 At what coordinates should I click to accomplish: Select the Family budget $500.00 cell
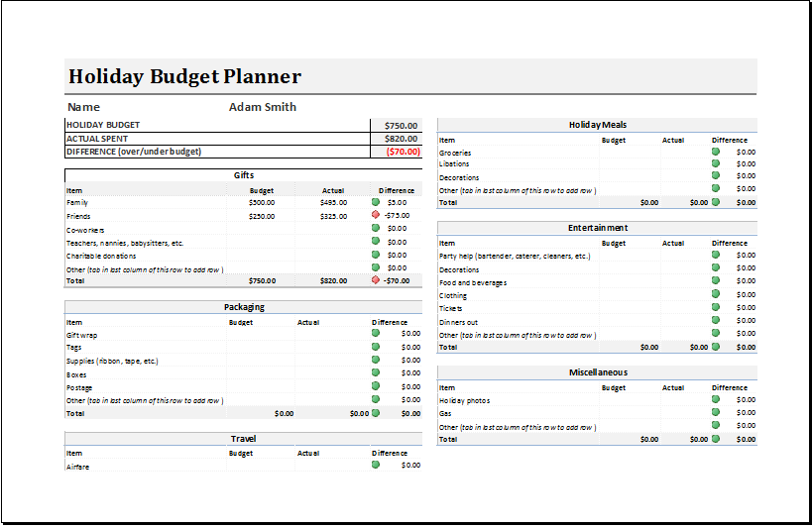(x=262, y=202)
